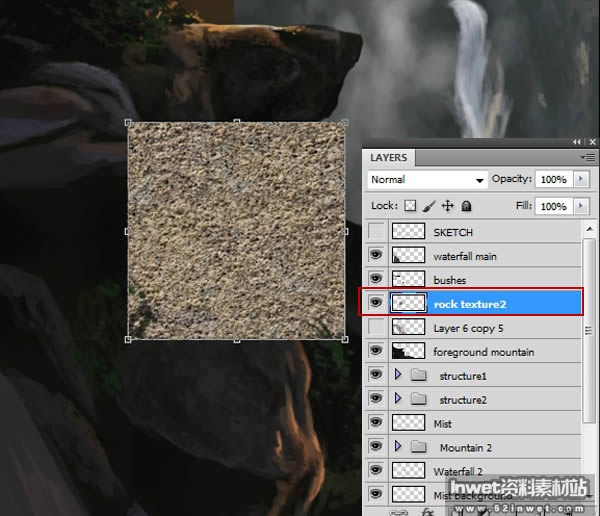The width and height of the screenshot is (600, 516).
Task: Toggle visibility of Mist background layer
Action: (x=376, y=494)
